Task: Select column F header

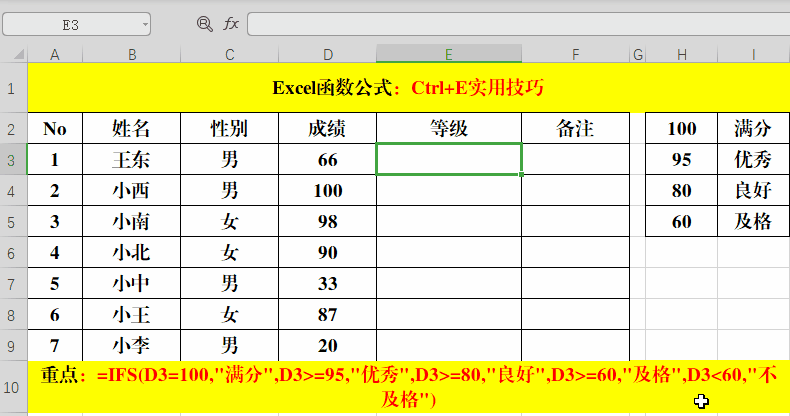Action: (575, 54)
